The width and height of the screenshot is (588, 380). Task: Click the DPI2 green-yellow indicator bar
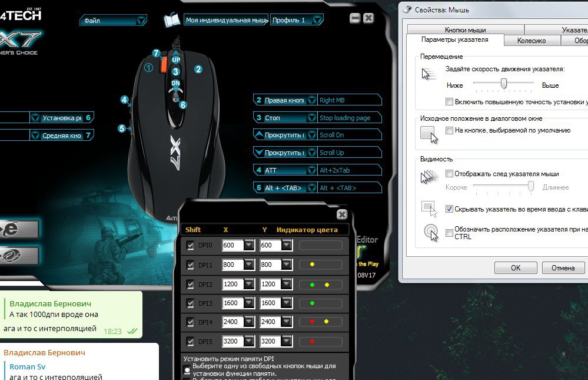321,285
